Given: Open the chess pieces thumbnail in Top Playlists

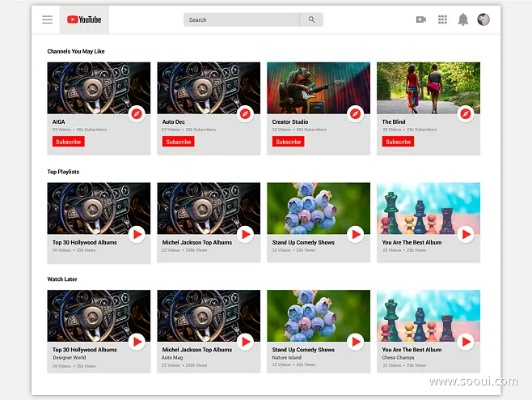Looking at the screenshot, I should pyautogui.click(x=429, y=208).
